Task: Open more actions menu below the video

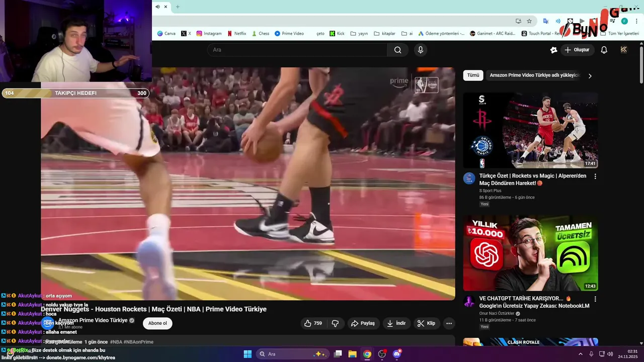Action: click(449, 323)
